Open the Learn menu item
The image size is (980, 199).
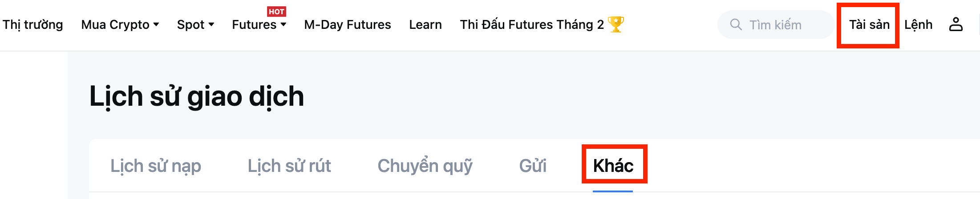click(425, 25)
